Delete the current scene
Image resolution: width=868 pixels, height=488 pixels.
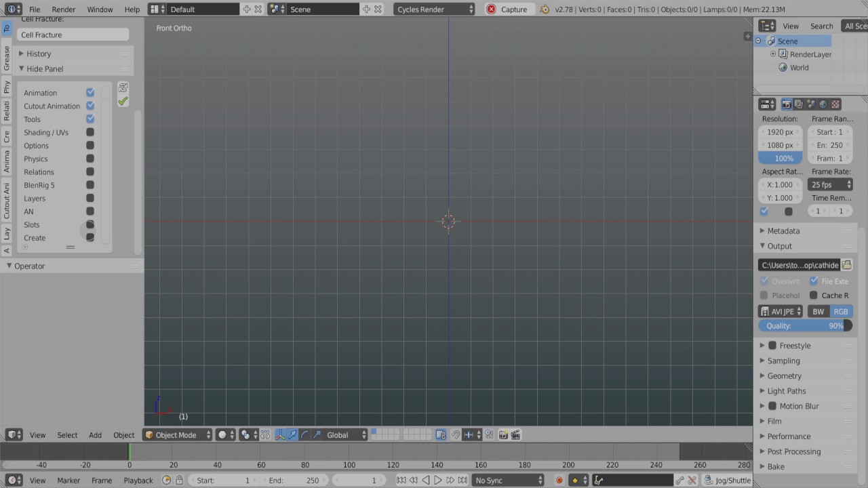[x=378, y=9]
